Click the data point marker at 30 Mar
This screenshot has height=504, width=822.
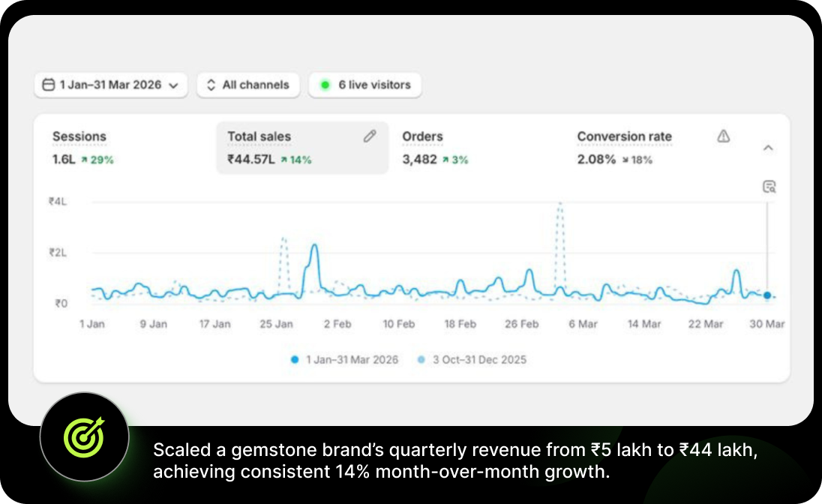tap(767, 295)
